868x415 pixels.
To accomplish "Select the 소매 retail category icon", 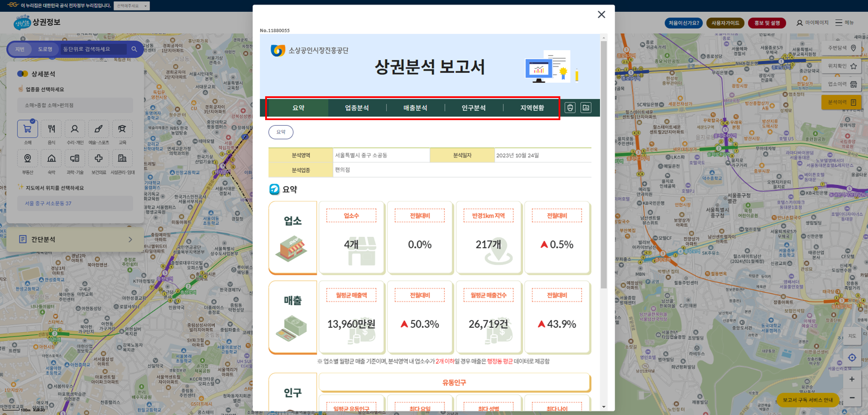I will click(x=27, y=129).
